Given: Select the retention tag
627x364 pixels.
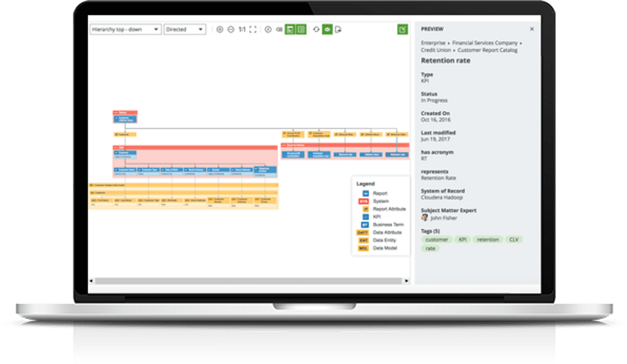Looking at the screenshot, I should pyautogui.click(x=488, y=240).
